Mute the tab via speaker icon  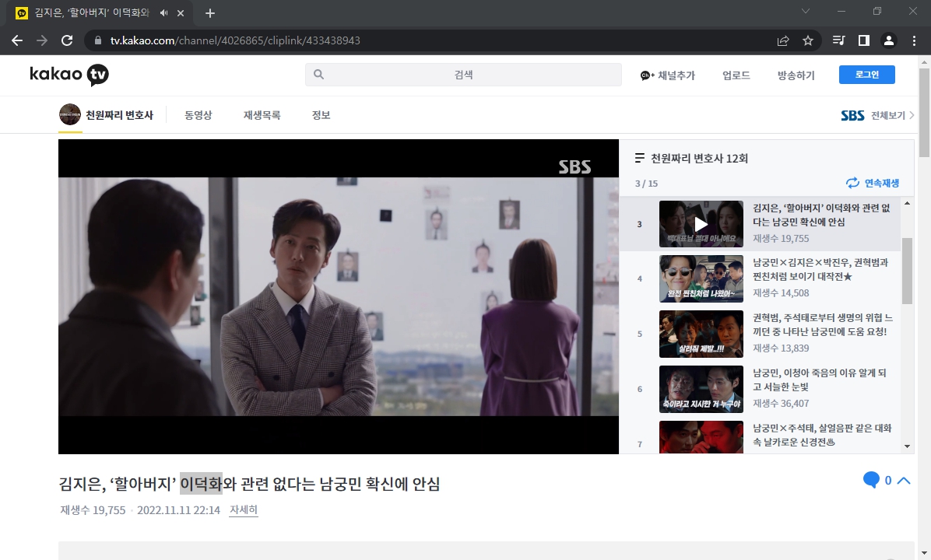click(x=164, y=12)
